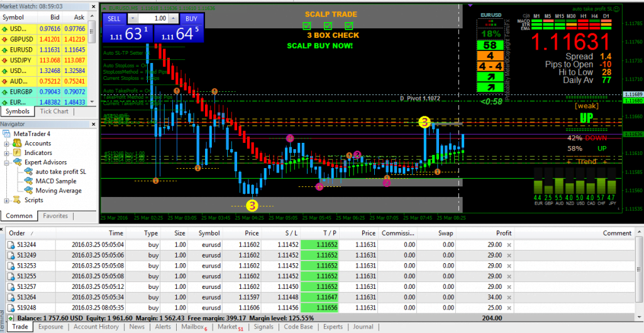The image size is (644, 333).
Task: Expand the Indicators tree node
Action: (6, 153)
